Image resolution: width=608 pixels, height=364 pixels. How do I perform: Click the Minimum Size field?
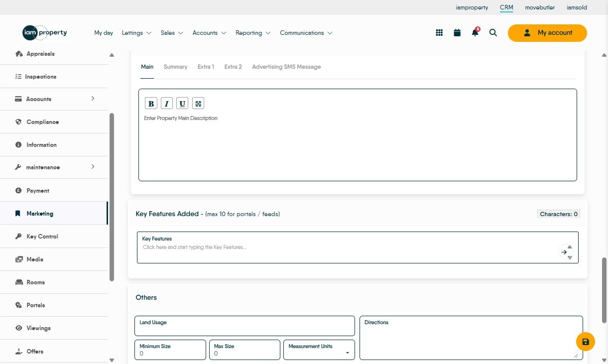(170, 350)
